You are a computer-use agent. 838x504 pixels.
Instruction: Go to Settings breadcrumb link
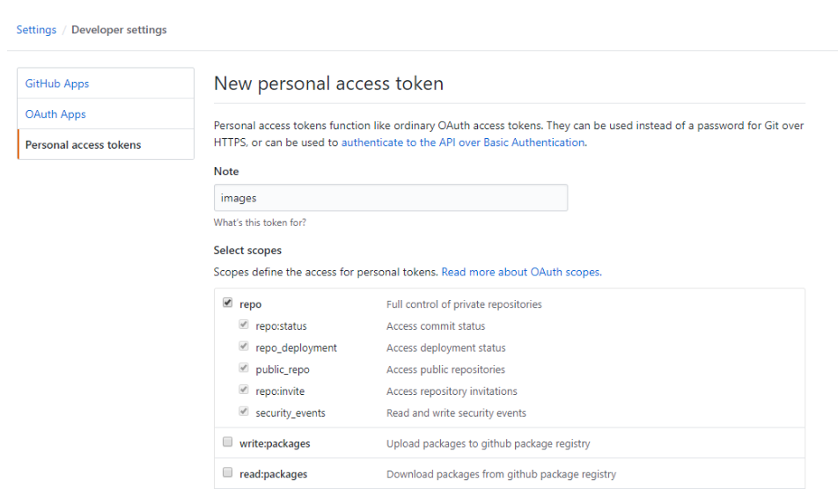36,30
